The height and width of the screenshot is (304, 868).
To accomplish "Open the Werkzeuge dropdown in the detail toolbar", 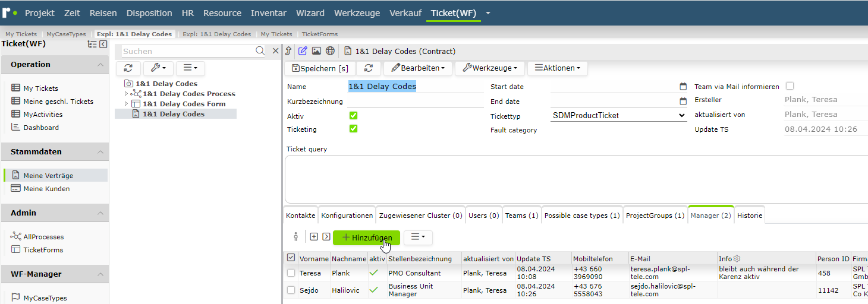I will pos(489,68).
